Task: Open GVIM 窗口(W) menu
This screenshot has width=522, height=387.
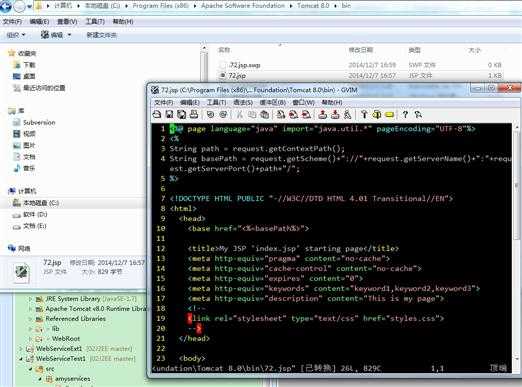Action: (x=303, y=102)
